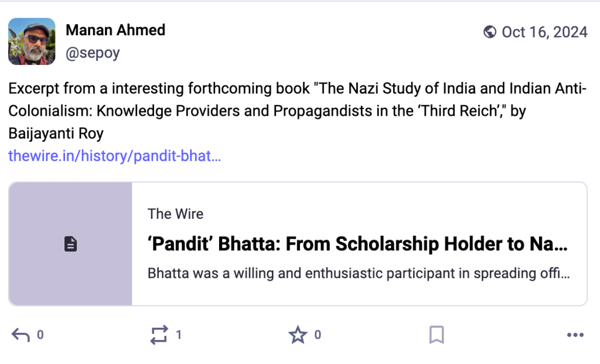Boost the post with the repeat icon
This screenshot has width=600, height=364.
point(159,335)
